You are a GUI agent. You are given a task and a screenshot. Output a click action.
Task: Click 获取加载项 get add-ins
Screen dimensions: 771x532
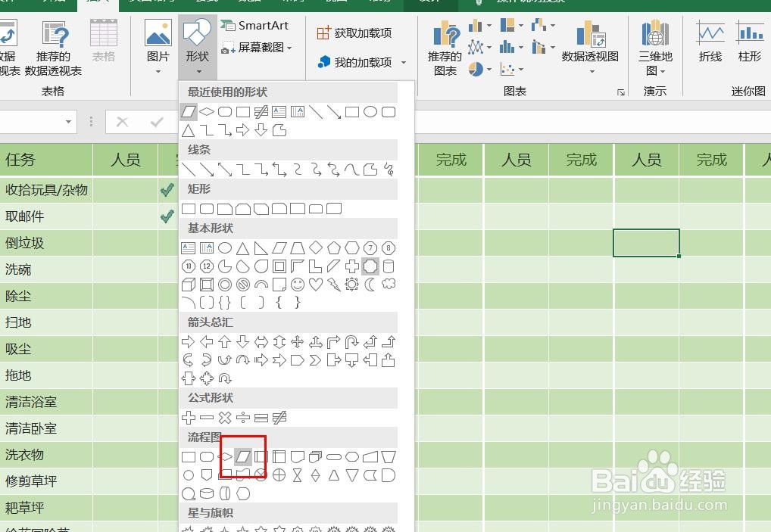click(x=354, y=33)
